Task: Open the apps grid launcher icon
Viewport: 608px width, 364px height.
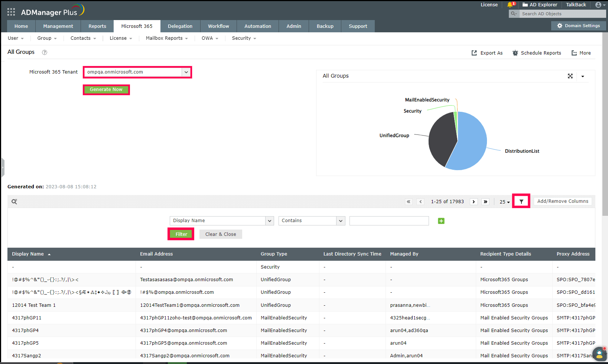Action: (11, 12)
